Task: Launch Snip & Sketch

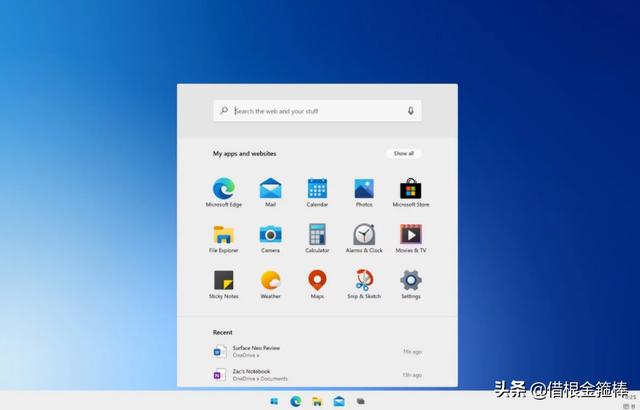Action: click(364, 280)
